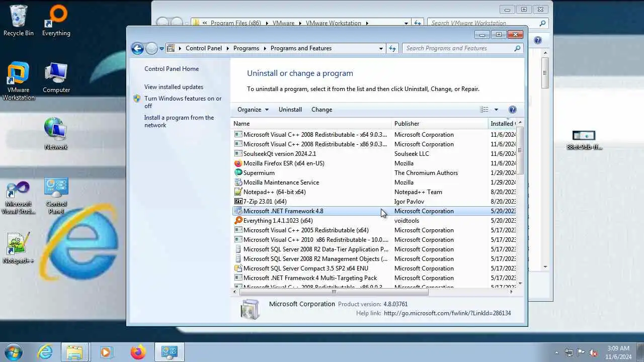Click the Action Center flag tray icon
This screenshot has height=362, width=644.
581,353
